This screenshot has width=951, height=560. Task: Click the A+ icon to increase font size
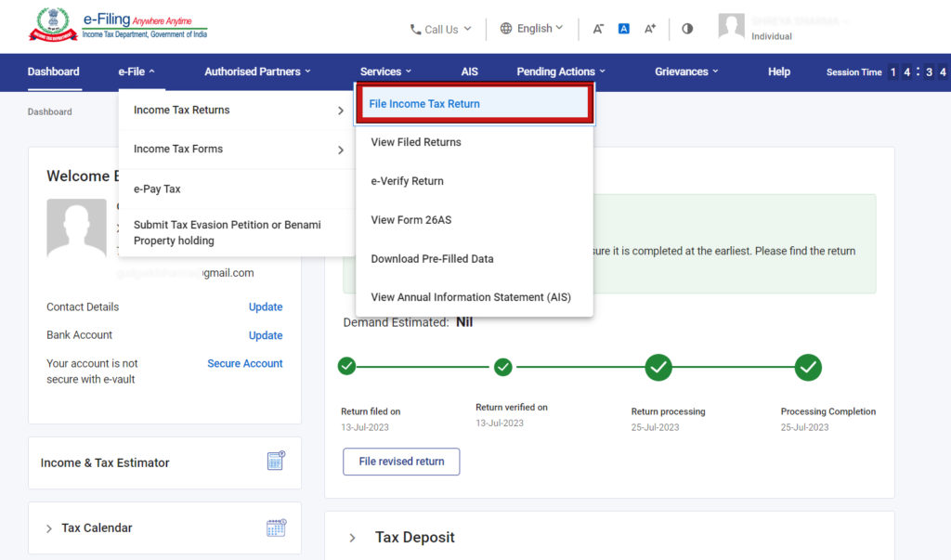coord(649,29)
